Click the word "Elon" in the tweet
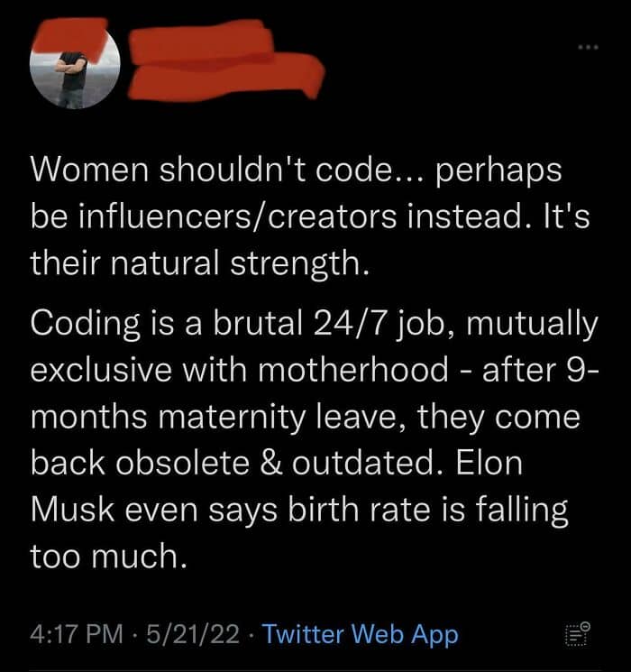Image resolution: width=631 pixels, height=672 pixels. (489, 464)
